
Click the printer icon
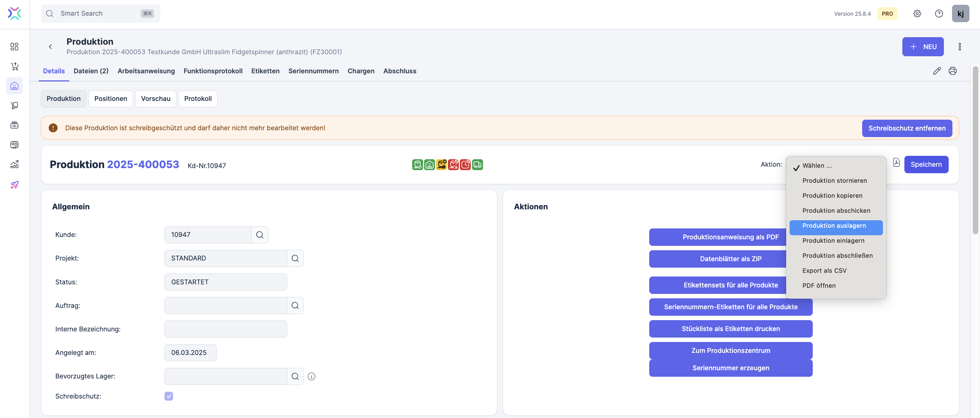pos(952,71)
